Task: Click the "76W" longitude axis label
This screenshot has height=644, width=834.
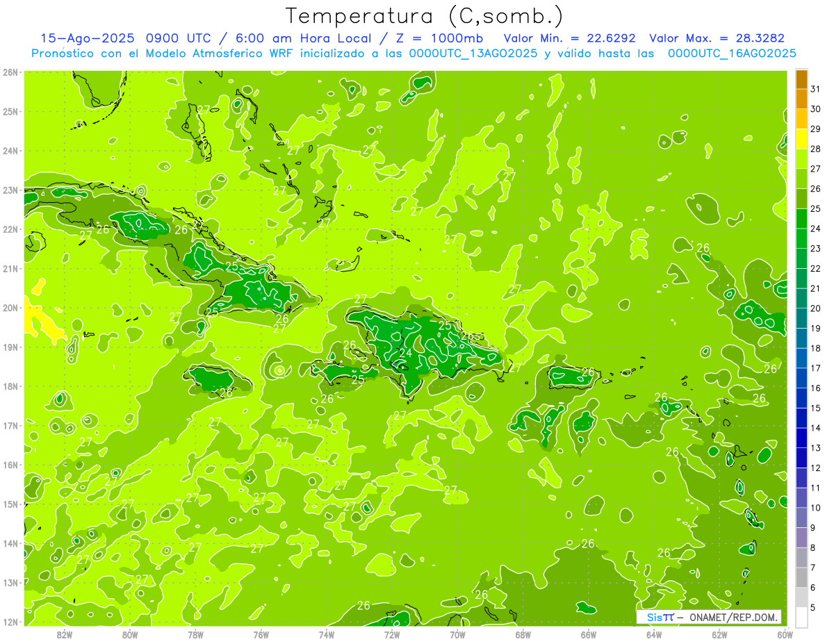Action: pos(261,634)
